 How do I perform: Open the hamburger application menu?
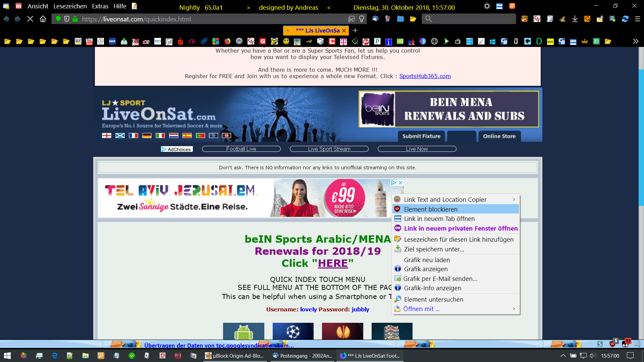[x=637, y=19]
